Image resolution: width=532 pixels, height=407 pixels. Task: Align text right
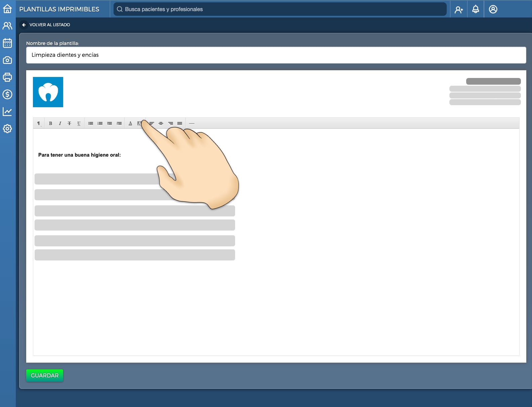(171, 123)
